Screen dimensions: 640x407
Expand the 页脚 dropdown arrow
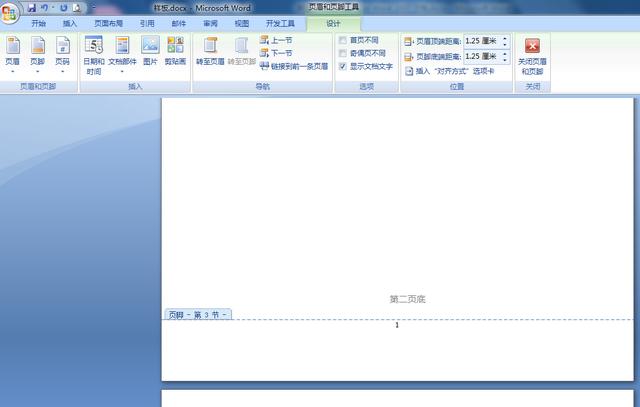point(38,72)
